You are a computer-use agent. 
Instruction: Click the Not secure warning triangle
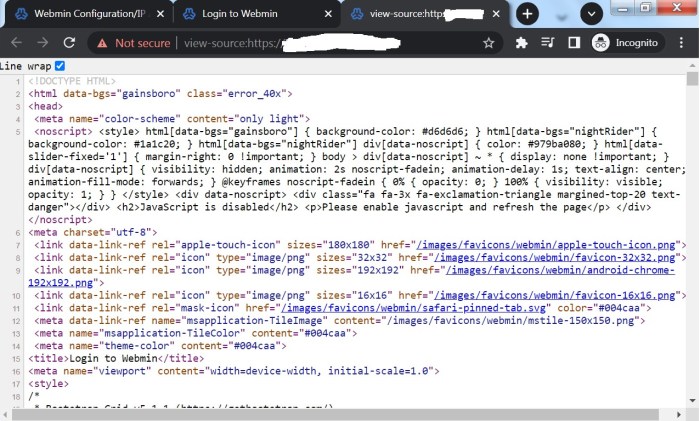(x=102, y=43)
